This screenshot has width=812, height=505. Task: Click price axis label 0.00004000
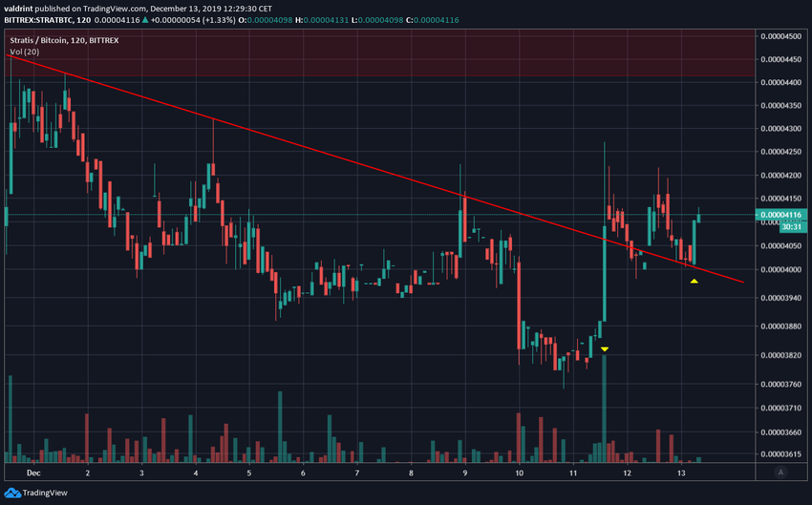780,269
